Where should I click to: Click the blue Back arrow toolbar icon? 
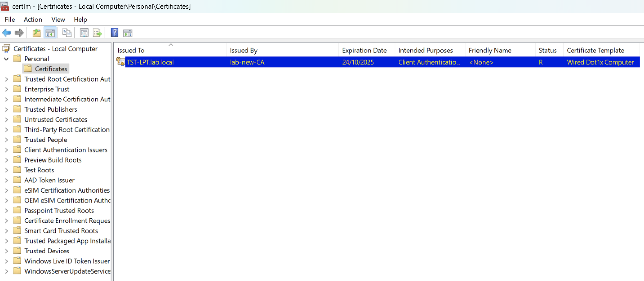(6, 33)
